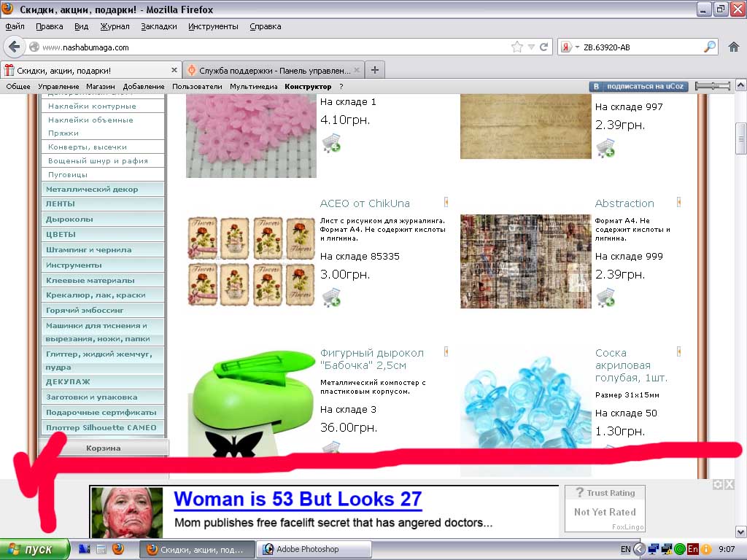Click подписаться на uCoz button
The height and width of the screenshot is (560, 747).
point(639,86)
